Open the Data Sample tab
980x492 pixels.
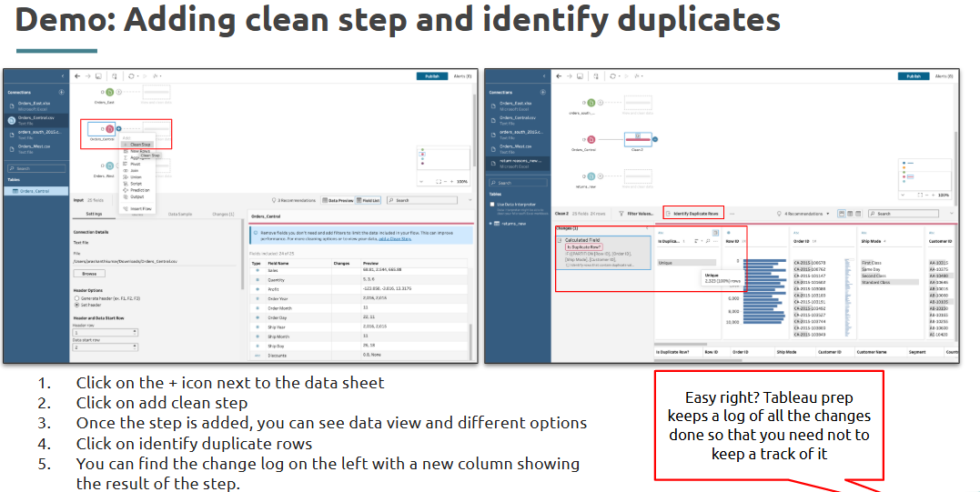180,214
